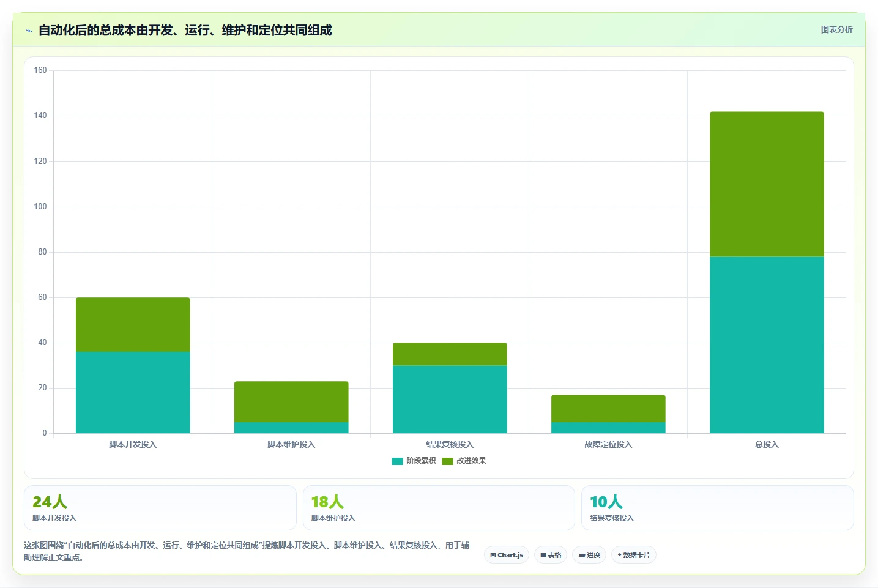This screenshot has height=588, width=878.
Task: Click the 脚本开发投入 x-axis label
Action: 133,444
